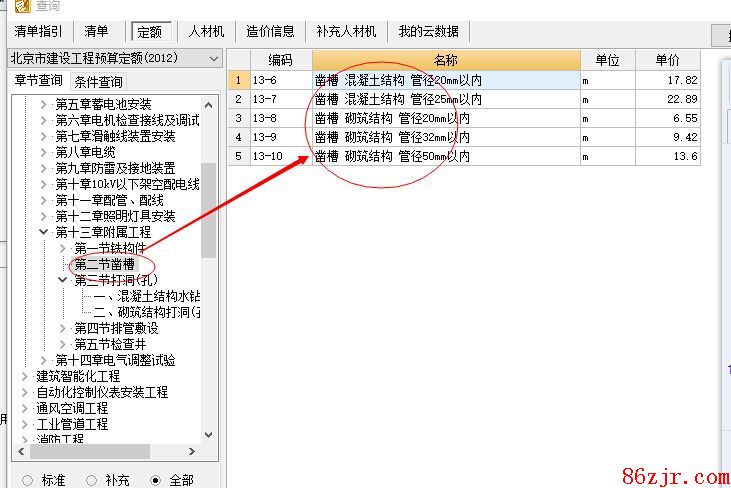Expand the 第四节排管敷设 node
This screenshot has height=488, width=731.
click(x=63, y=328)
